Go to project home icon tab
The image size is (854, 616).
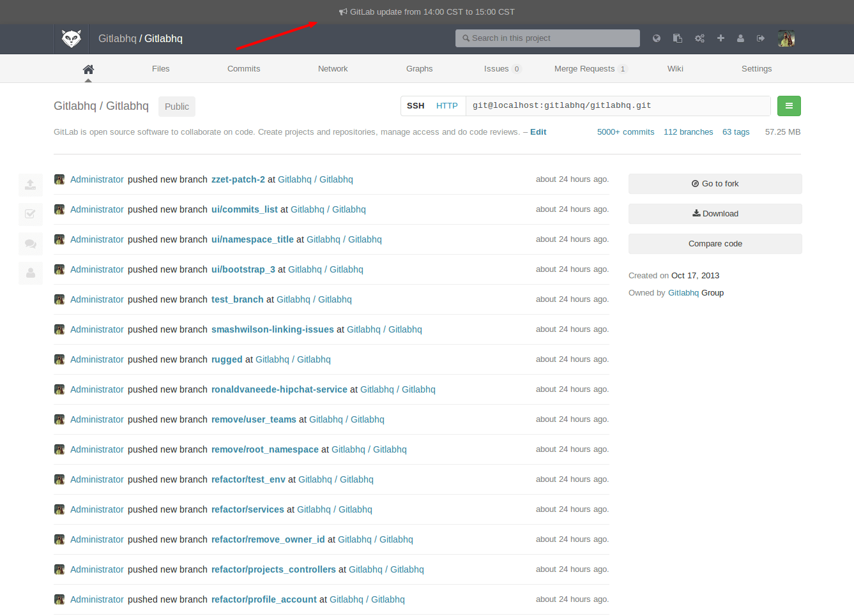pyautogui.click(x=88, y=69)
